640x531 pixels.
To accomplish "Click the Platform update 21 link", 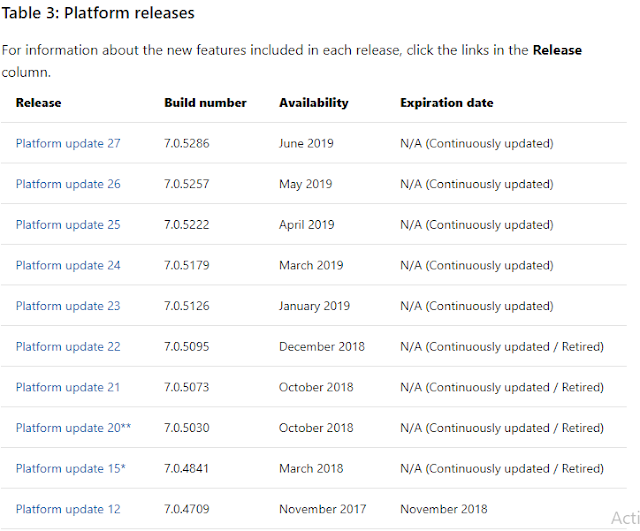I will click(x=68, y=387).
